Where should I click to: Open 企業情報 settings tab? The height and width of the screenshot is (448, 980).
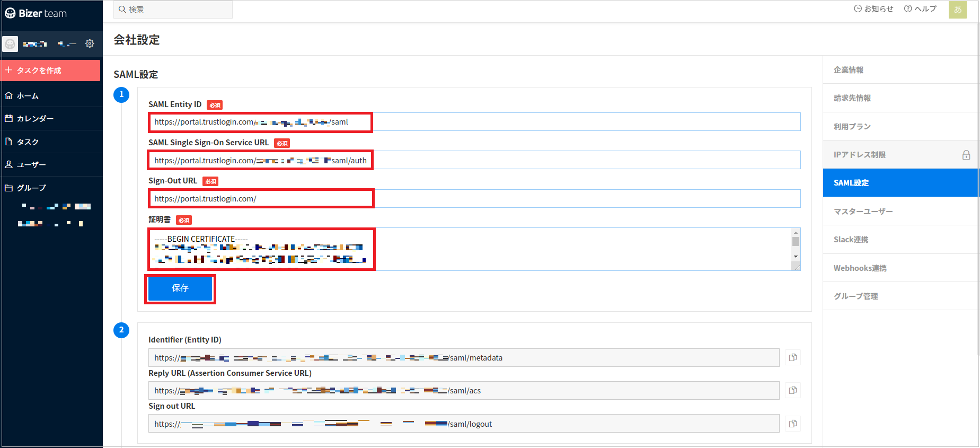point(900,70)
